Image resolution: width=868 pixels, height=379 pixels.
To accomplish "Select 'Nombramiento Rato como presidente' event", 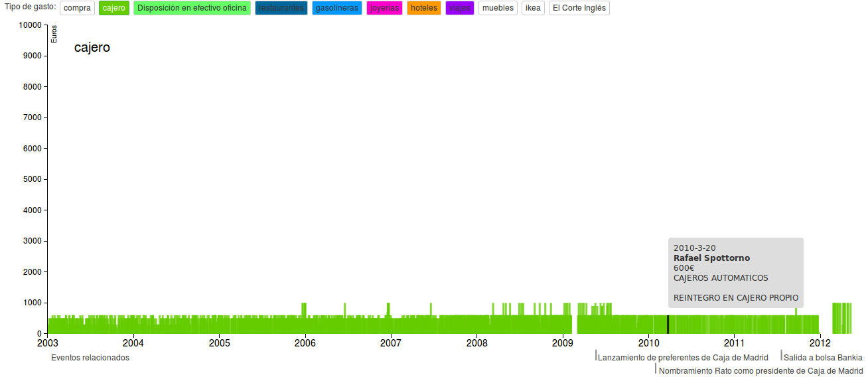I will coord(760,371).
